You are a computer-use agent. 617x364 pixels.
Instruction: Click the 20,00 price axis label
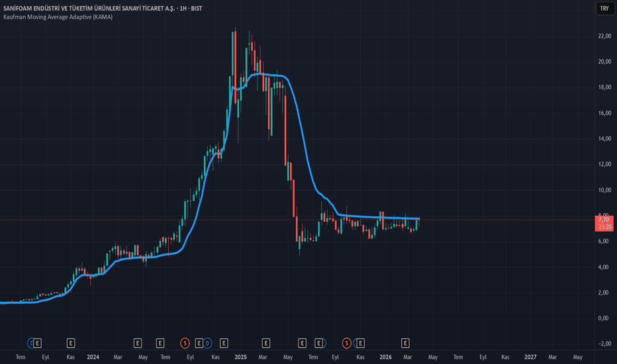[604, 62]
